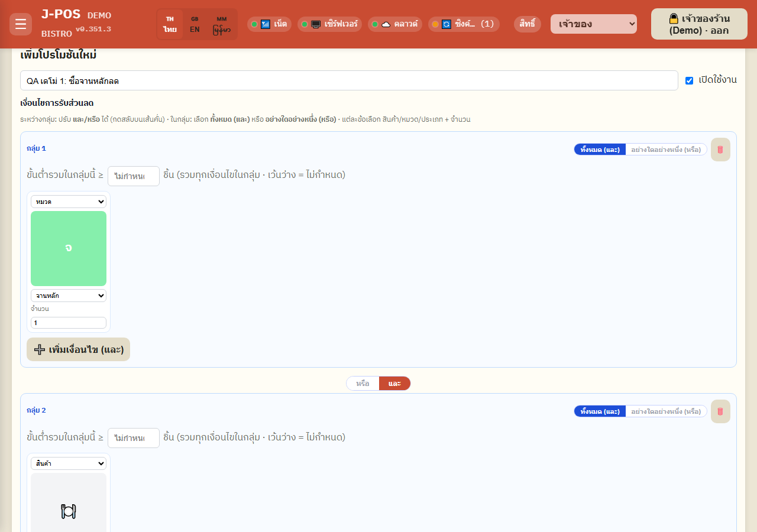Click the กลุ่ม 2 label
Viewport: 757px width, 532px height.
(36, 410)
